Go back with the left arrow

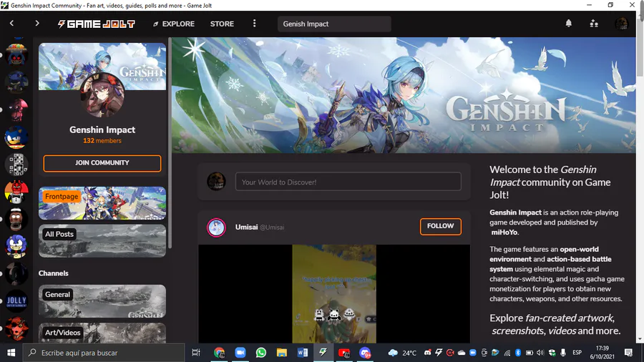(x=11, y=24)
